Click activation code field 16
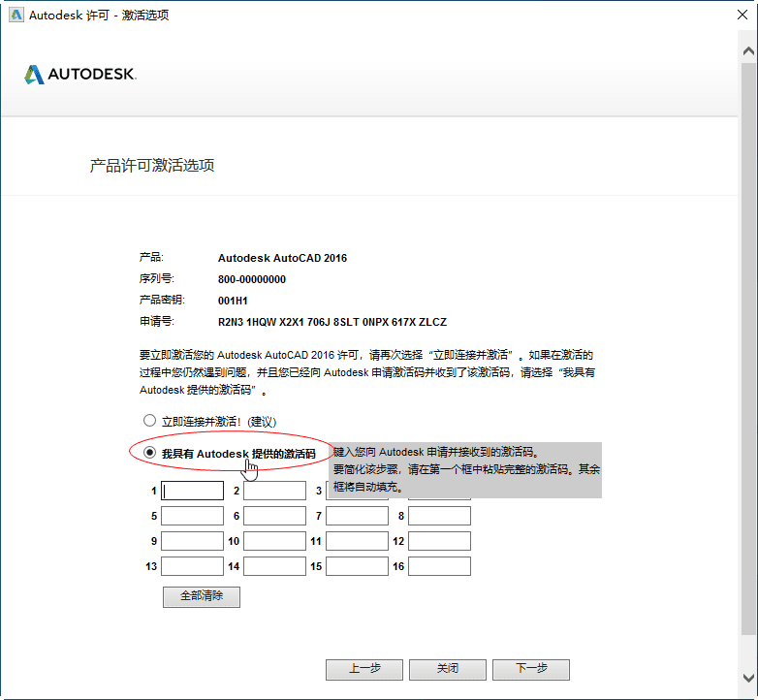The image size is (758, 700). [439, 566]
